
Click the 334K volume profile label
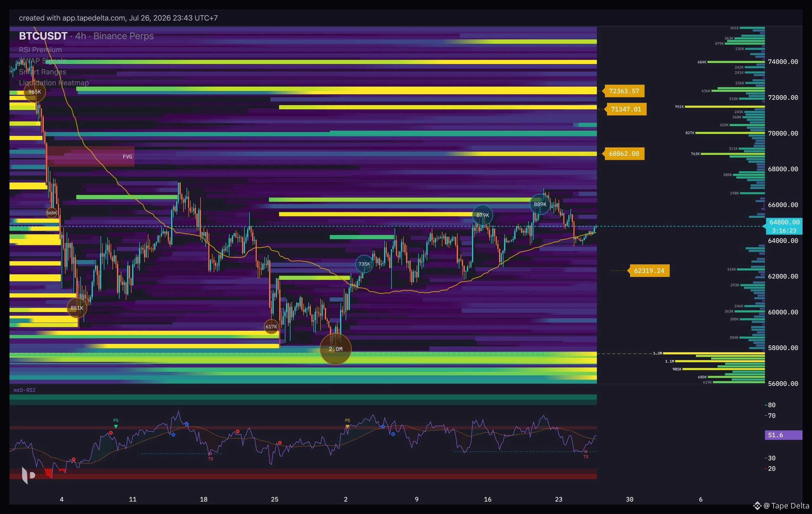tap(732, 269)
